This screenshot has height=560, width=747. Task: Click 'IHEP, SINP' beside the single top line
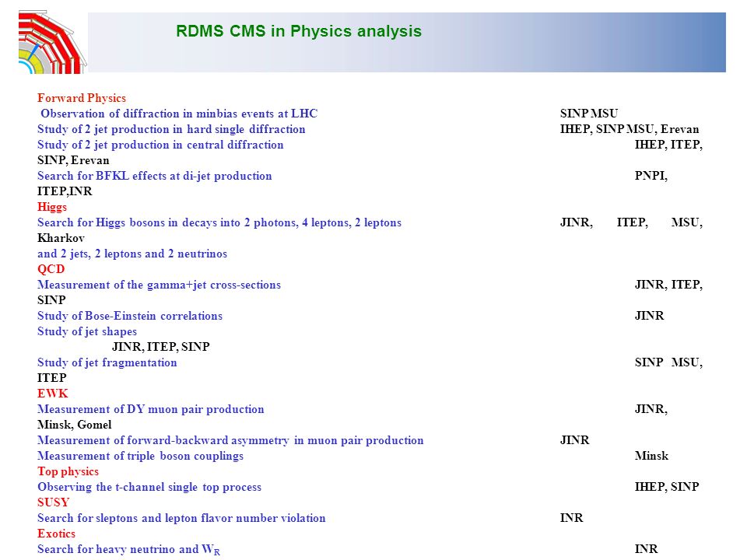click(667, 487)
